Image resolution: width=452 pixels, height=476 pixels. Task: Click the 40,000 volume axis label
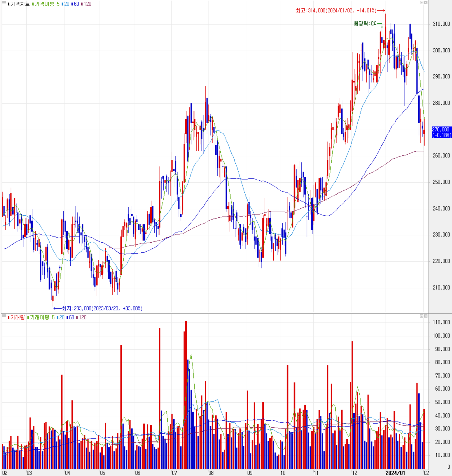pos(442,415)
